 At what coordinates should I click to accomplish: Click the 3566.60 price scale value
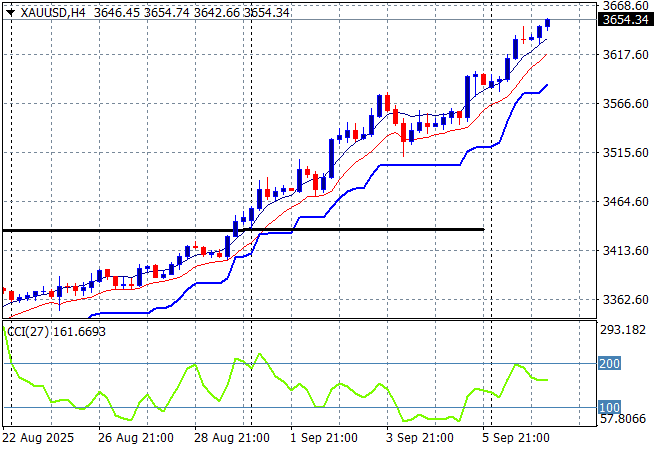tap(626, 104)
